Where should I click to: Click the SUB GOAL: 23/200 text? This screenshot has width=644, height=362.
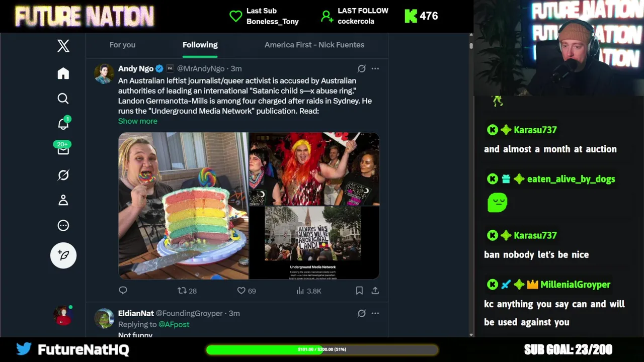point(568,349)
